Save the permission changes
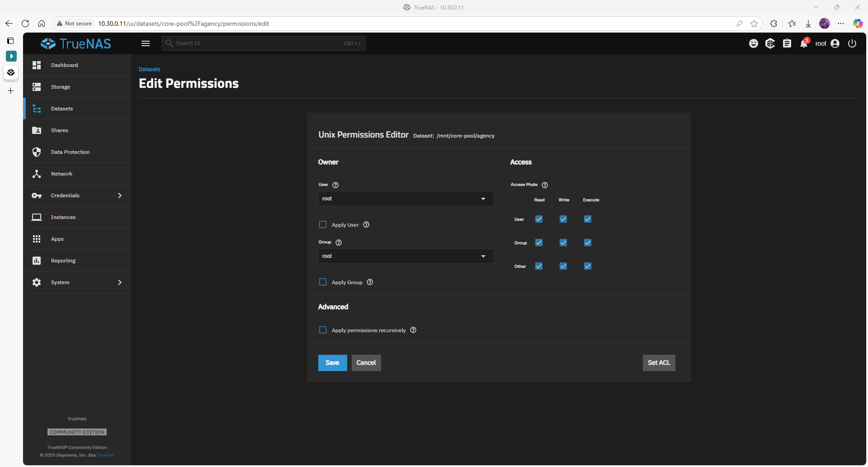This screenshot has width=868, height=467. (333, 363)
